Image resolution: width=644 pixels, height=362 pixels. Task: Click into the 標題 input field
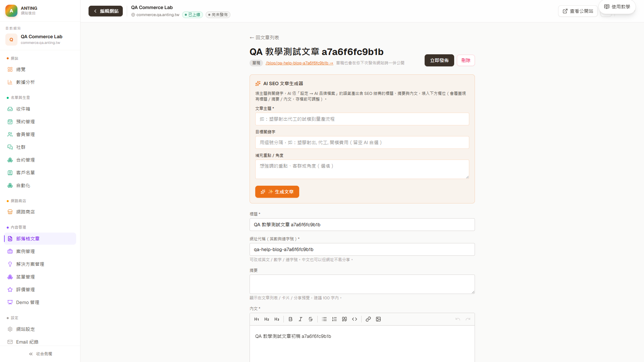[x=362, y=225]
